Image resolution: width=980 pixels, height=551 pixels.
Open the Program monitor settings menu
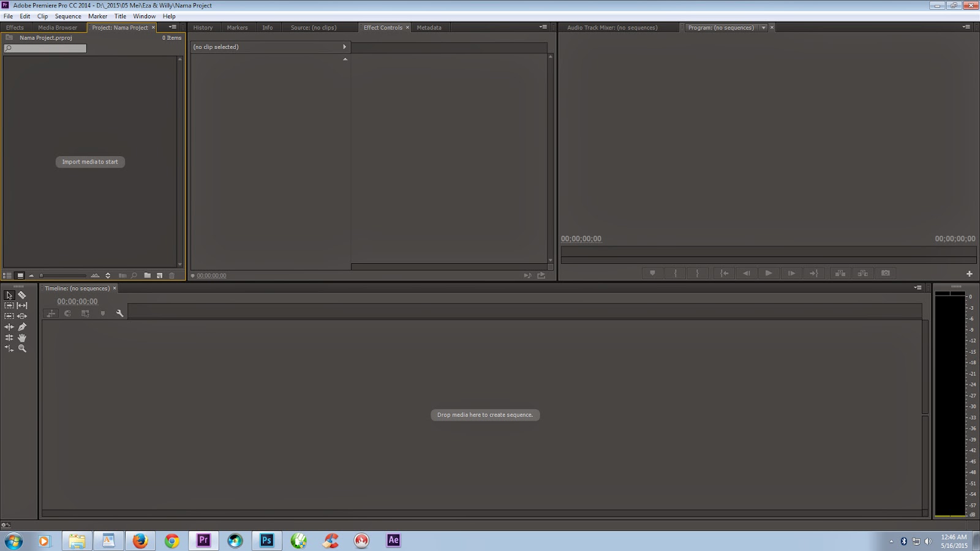[966, 27]
